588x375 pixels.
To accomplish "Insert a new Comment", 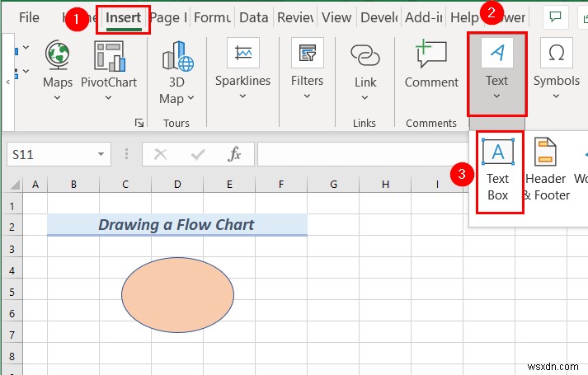I will tap(431, 63).
